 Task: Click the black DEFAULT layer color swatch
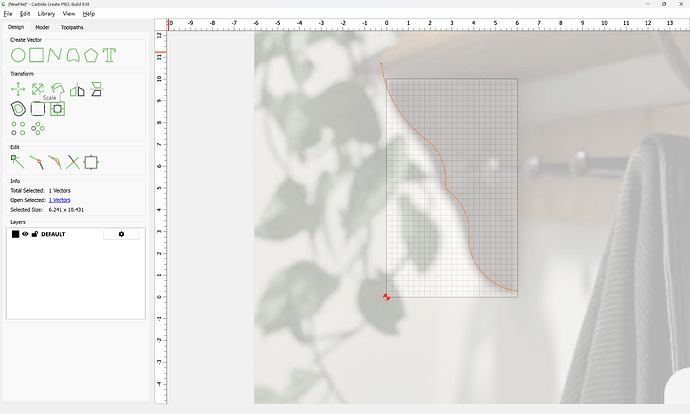[15, 234]
